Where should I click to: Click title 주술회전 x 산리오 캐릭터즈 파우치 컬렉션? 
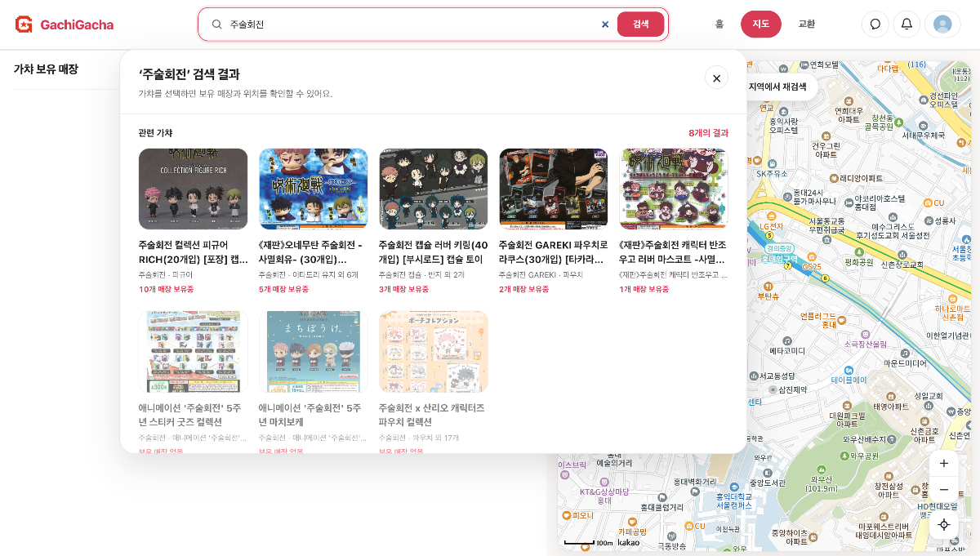pyautogui.click(x=433, y=415)
